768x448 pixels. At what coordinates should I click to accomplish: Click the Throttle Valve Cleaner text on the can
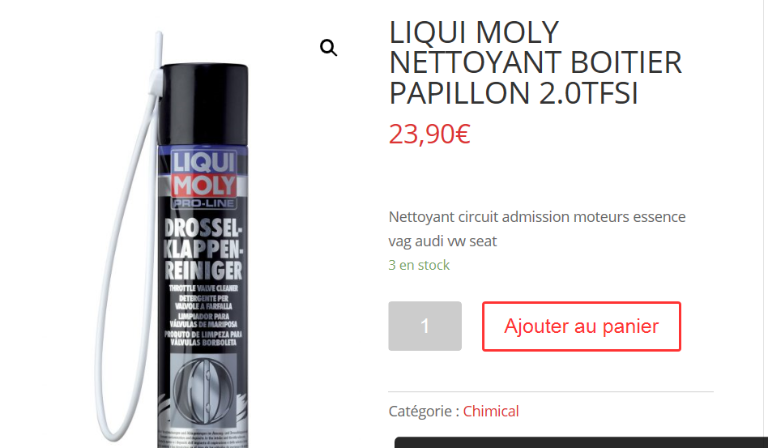point(203,288)
